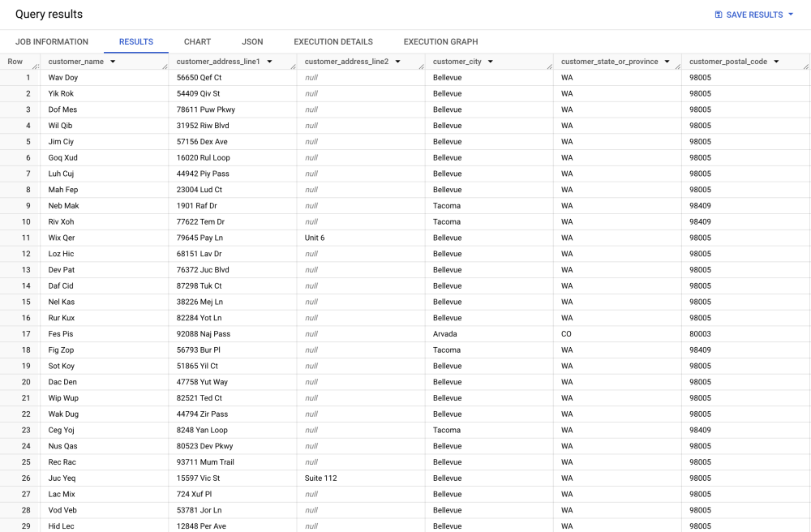The height and width of the screenshot is (532, 811).
Task: Select the name 'Fes Pis'
Action: click(61, 334)
